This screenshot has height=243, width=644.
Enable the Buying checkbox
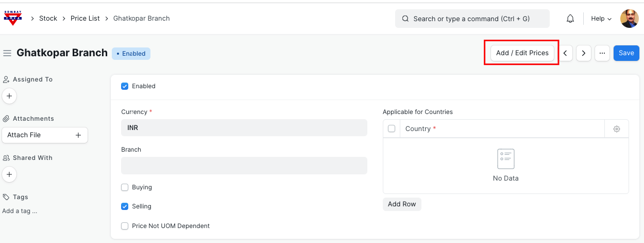tap(125, 187)
